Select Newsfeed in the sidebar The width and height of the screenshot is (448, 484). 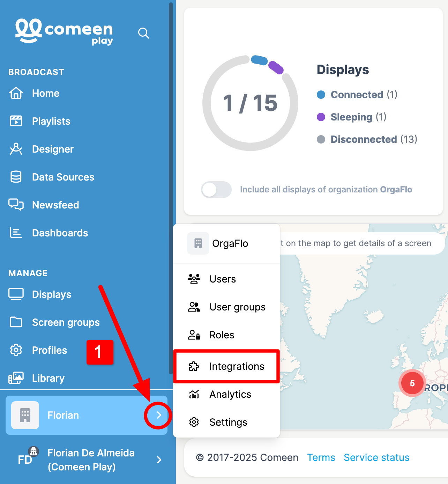coord(55,205)
